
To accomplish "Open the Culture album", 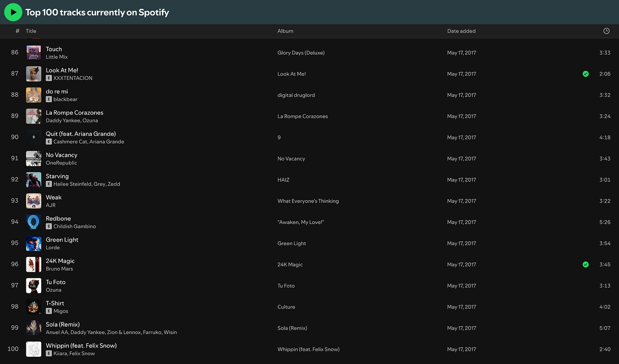I will pos(286,307).
